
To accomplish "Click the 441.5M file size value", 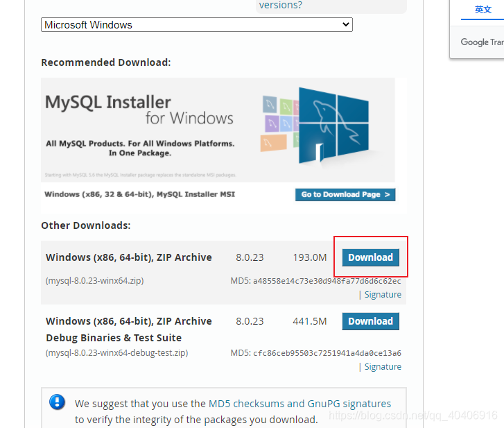I will coord(309,321).
